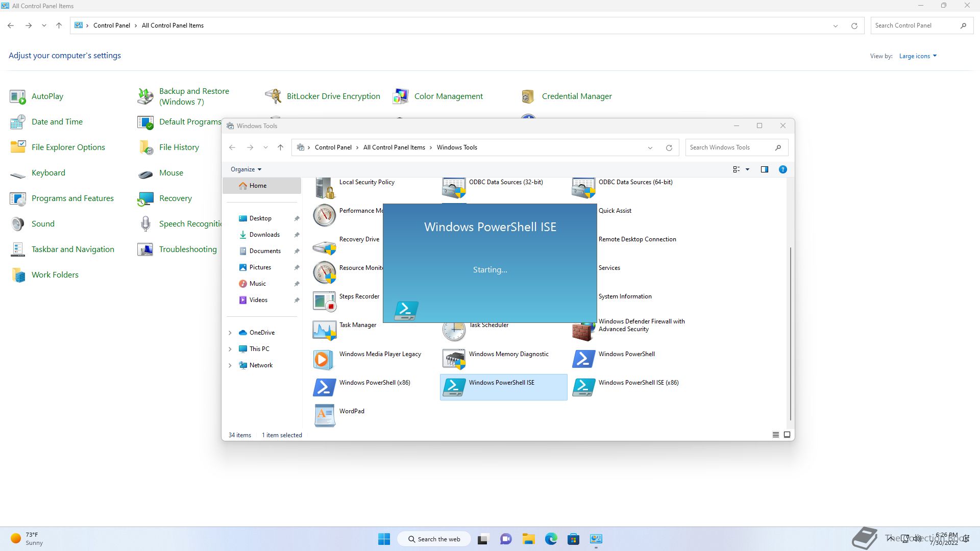This screenshot has height=551, width=980.
Task: Select ODBC Data Sources (64-bit) icon
Action: (x=584, y=188)
